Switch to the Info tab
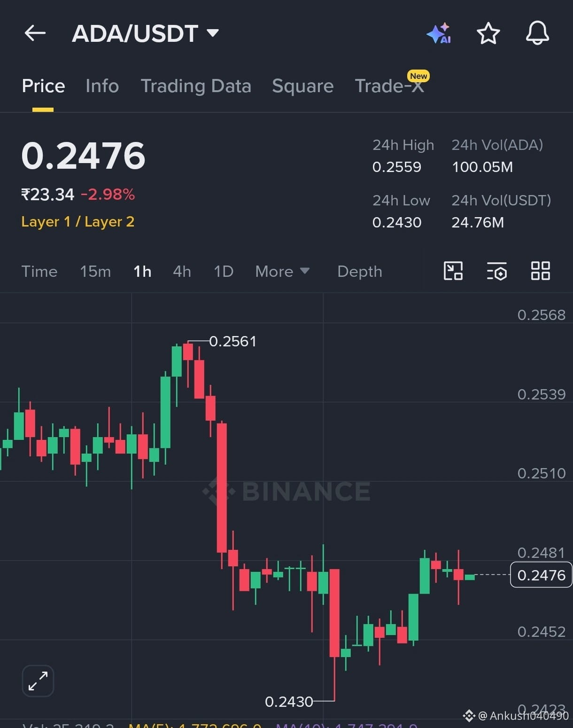This screenshot has height=728, width=573. (x=102, y=86)
